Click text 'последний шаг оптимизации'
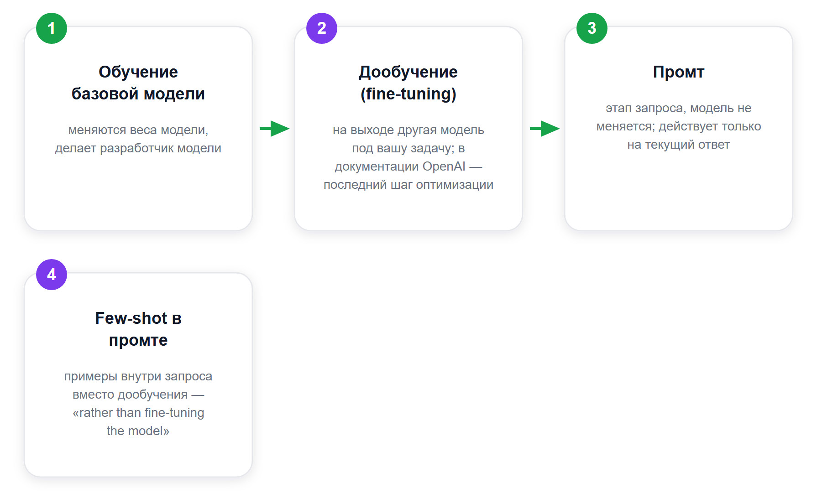Screen dimensions: 817x504 point(408,185)
